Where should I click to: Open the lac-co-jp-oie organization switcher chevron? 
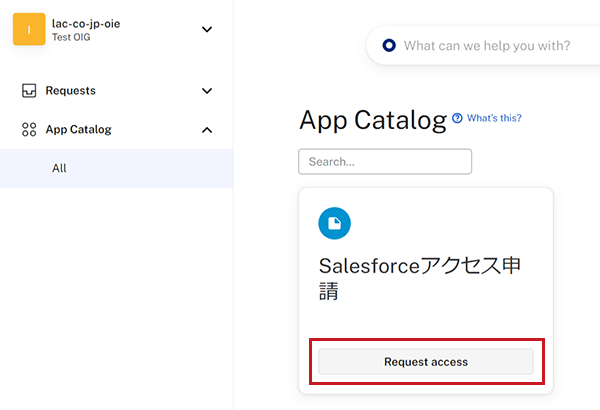click(x=207, y=29)
